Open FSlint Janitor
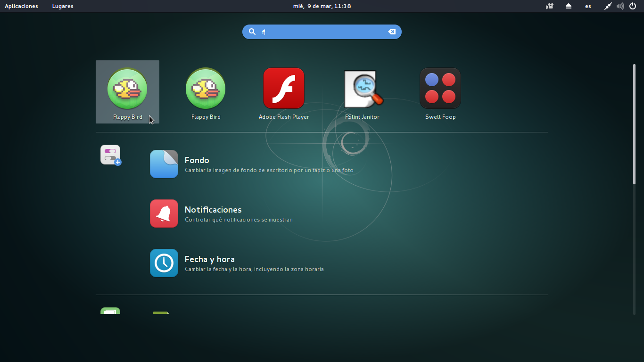Viewport: 644px width, 362px height. click(x=362, y=90)
